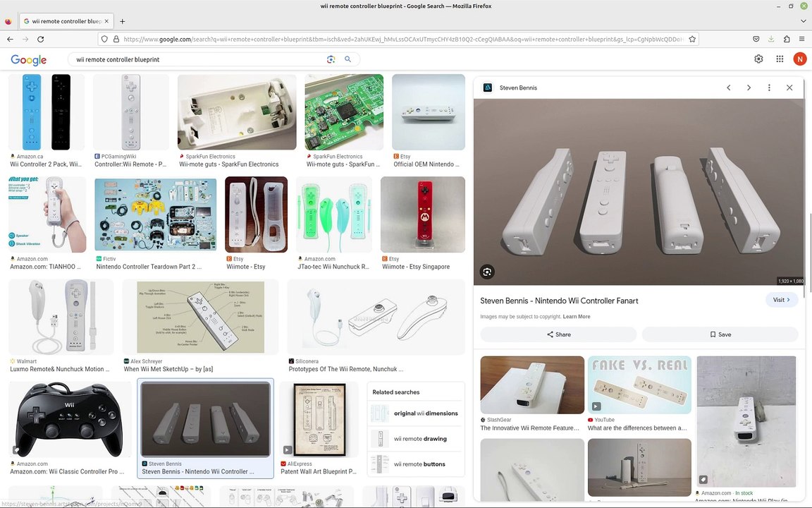Open the Firefox extensions icon
This screenshot has height=508, width=812.
pyautogui.click(x=787, y=39)
